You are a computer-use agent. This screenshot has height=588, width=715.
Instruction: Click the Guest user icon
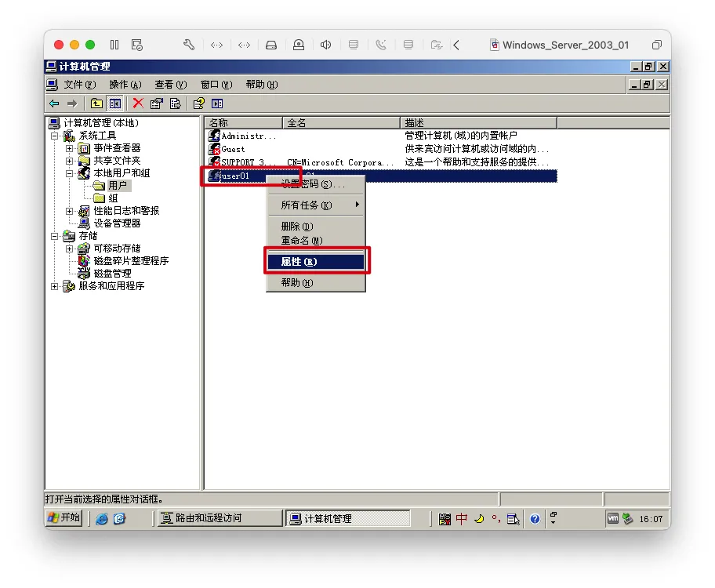[x=214, y=149]
